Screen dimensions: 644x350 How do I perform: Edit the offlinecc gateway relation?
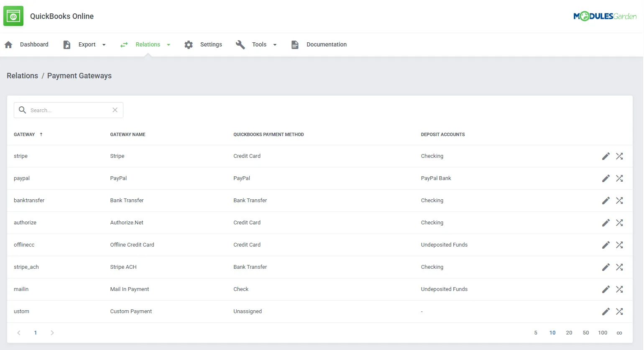(606, 245)
